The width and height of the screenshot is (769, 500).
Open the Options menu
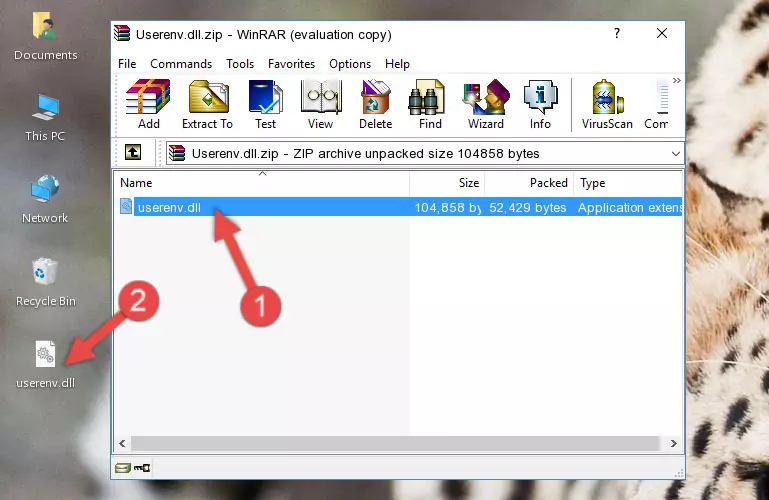pos(350,64)
